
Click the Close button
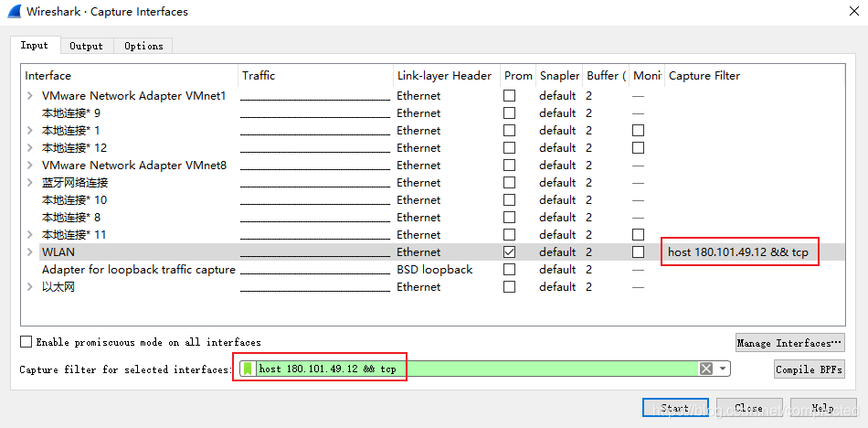pos(749,408)
